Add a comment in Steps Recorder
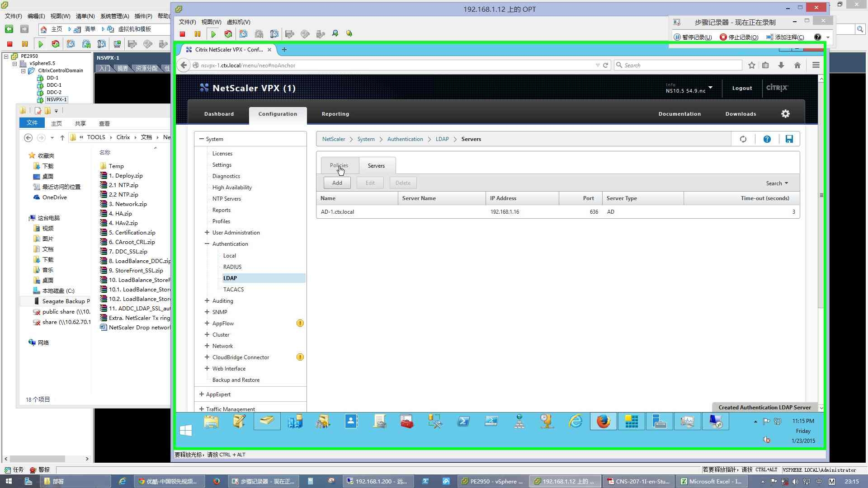The height and width of the screenshot is (488, 868). click(785, 37)
